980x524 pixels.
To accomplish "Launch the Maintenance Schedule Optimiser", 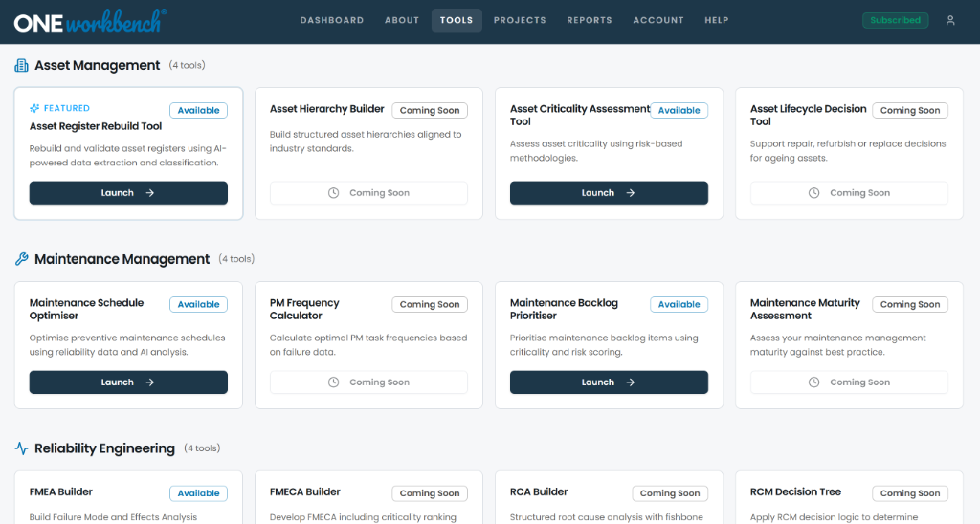I will point(128,382).
